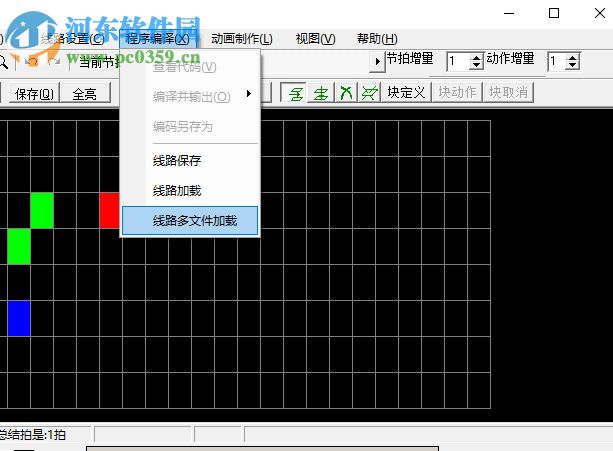This screenshot has height=451, width=613.
Task: Open the 视图(V) menu
Action: [x=315, y=39]
